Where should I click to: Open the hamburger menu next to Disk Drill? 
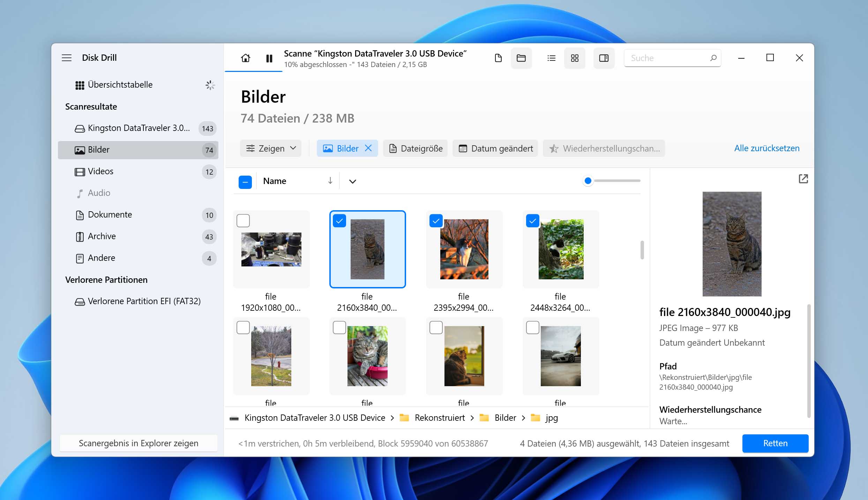(x=67, y=58)
